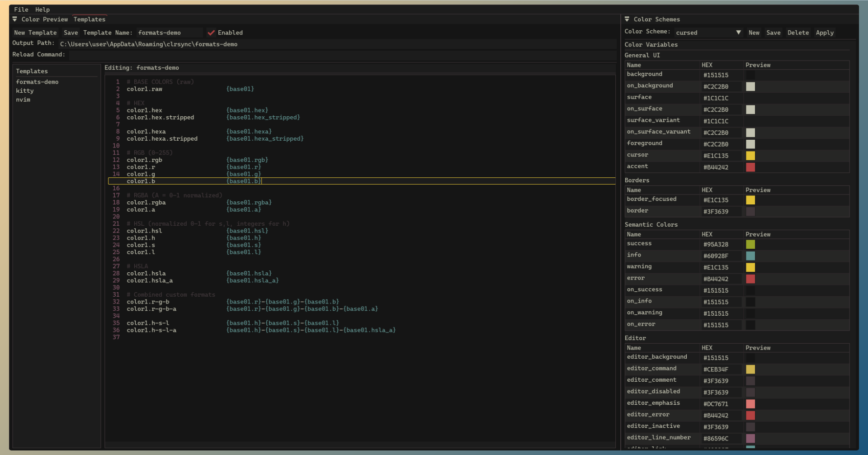Edit the editor_emphasis HEX value field

(x=721, y=404)
